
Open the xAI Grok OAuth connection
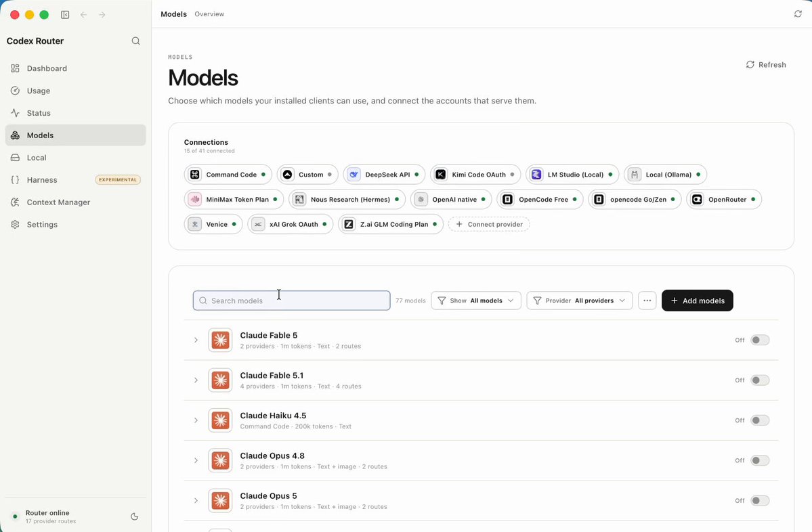[291, 224]
